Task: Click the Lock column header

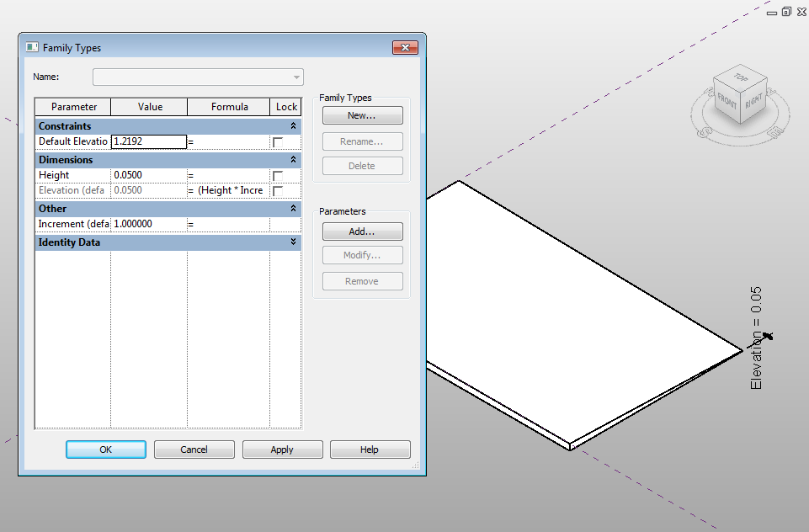Action: 286,107
